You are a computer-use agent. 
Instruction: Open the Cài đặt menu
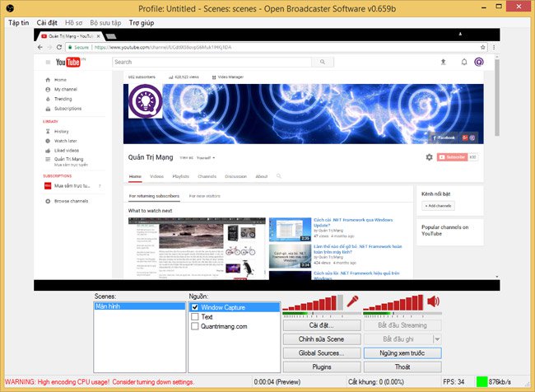tap(47, 22)
